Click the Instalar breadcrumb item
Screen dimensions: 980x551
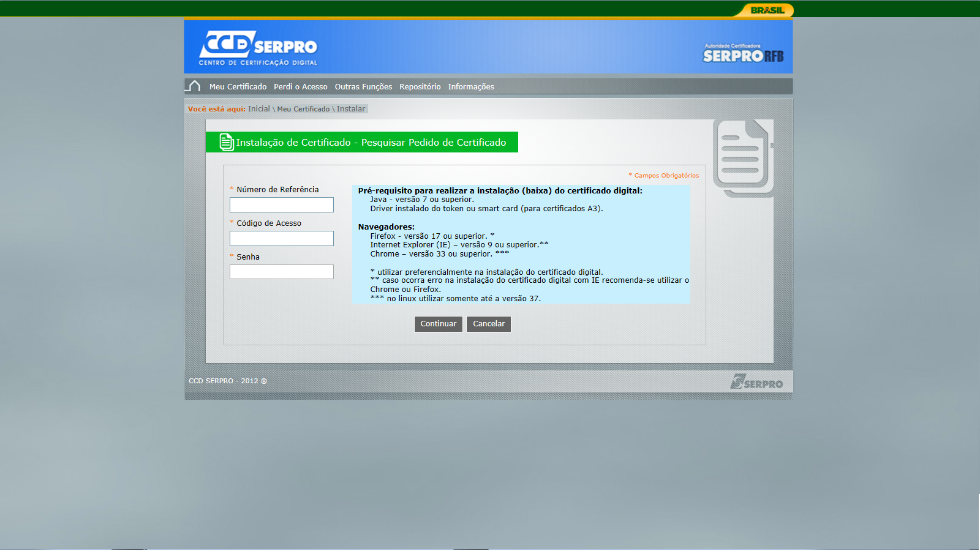tap(350, 109)
